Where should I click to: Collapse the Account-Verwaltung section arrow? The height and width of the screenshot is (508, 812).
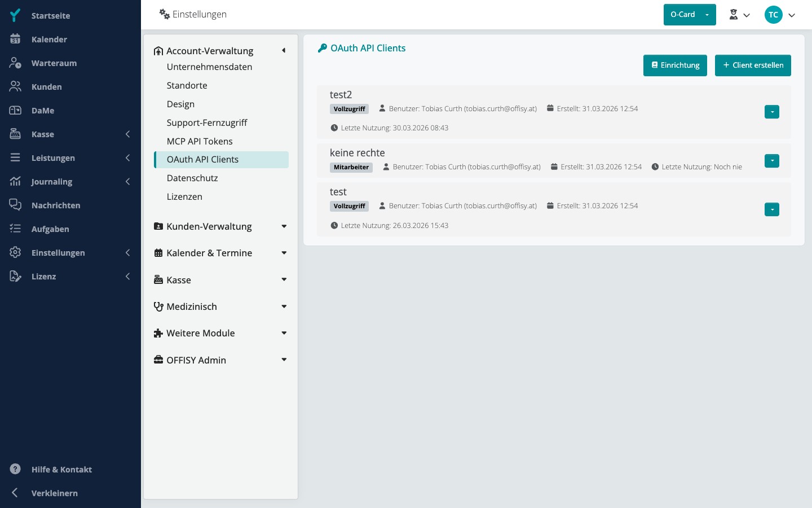(284, 51)
